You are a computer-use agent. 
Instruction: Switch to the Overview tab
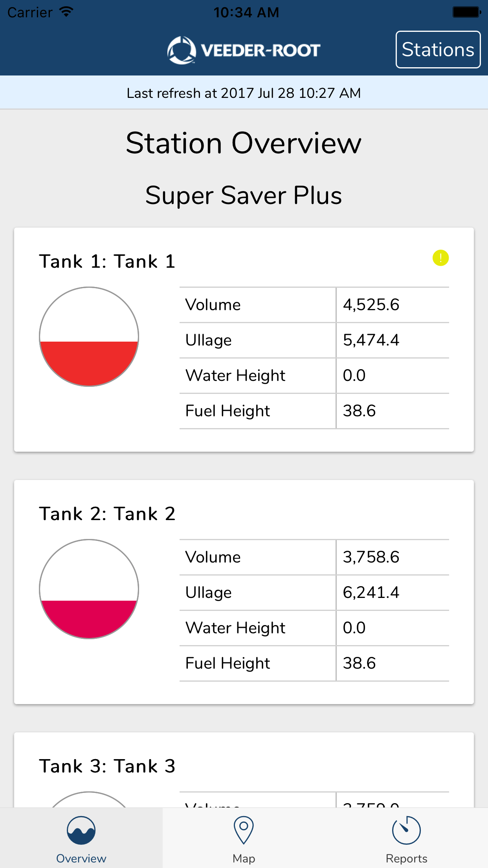(x=81, y=838)
